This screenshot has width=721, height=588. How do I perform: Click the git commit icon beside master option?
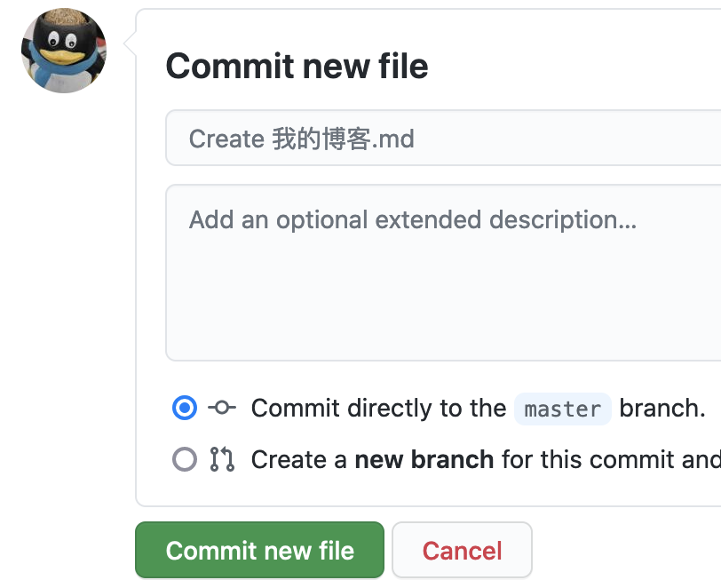coord(222,409)
